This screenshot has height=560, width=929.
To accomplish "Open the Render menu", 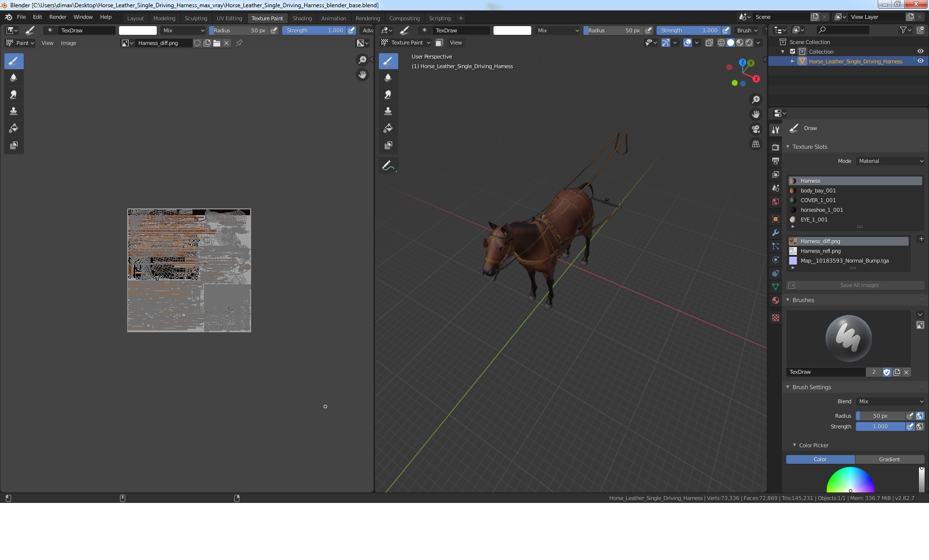I will coord(58,17).
